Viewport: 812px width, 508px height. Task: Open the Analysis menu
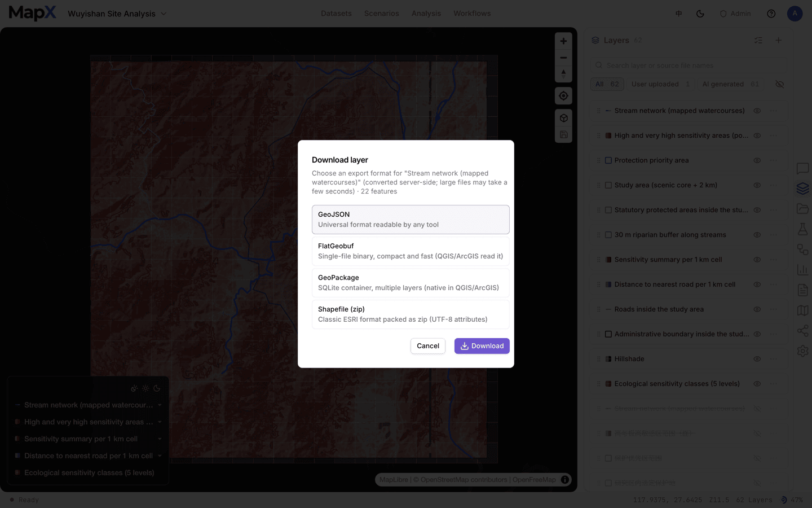coord(426,14)
